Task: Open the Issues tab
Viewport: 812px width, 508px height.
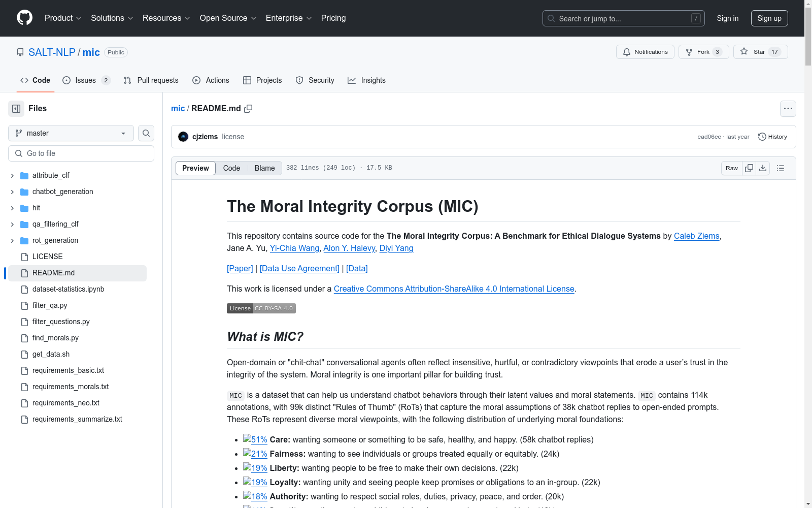Action: click(86, 80)
